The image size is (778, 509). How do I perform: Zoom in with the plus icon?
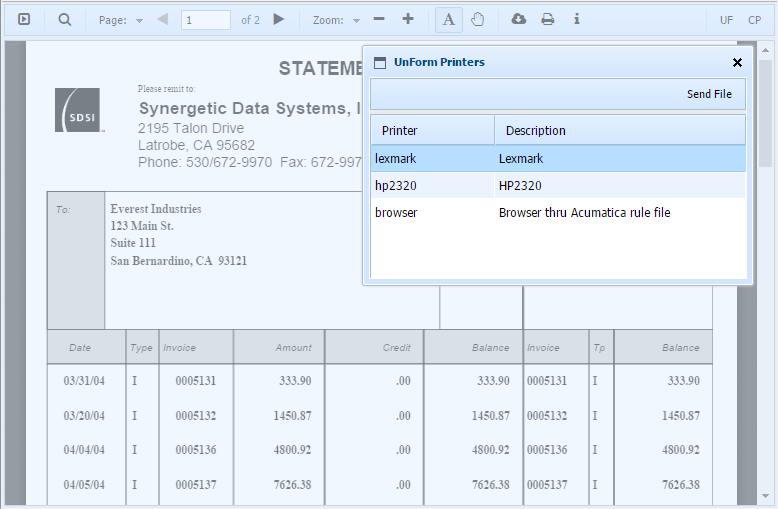(407, 19)
